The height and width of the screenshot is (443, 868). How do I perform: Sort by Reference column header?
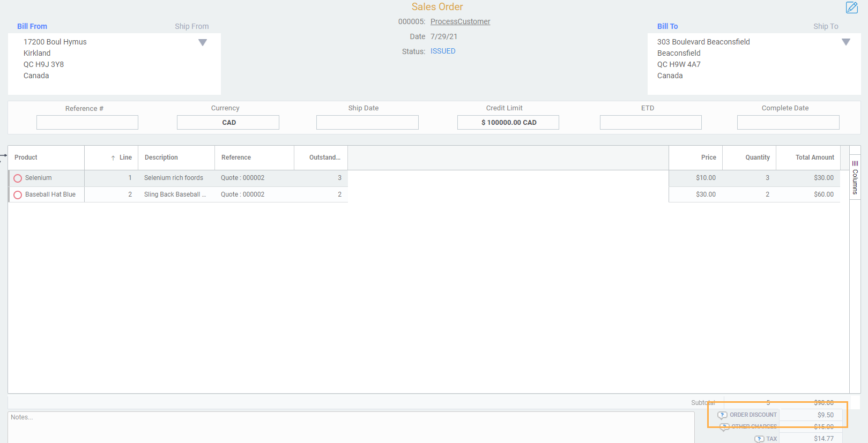(x=254, y=157)
